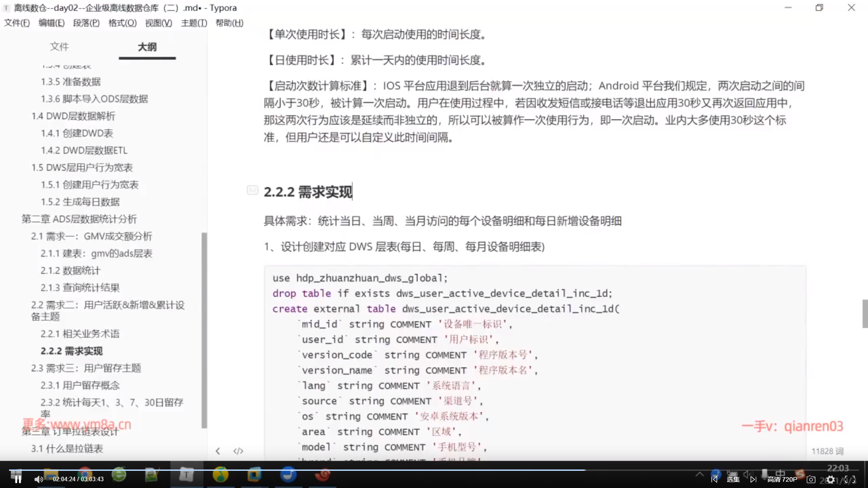
Task: Switch to the 文件 sidebar tab
Action: pos(59,47)
